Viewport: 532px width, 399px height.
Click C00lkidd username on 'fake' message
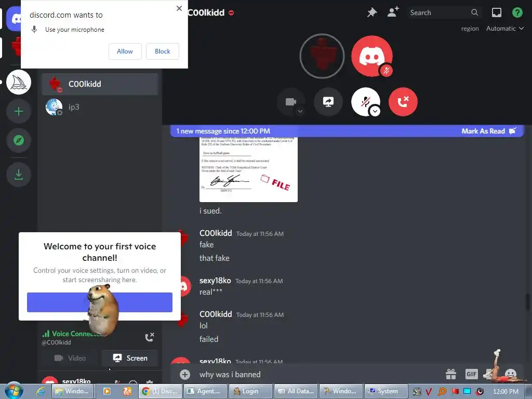click(x=216, y=233)
